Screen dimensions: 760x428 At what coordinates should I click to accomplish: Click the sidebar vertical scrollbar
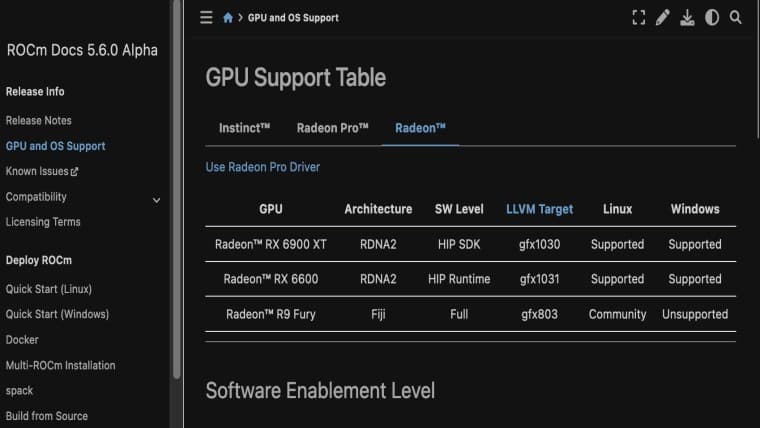pyautogui.click(x=177, y=200)
